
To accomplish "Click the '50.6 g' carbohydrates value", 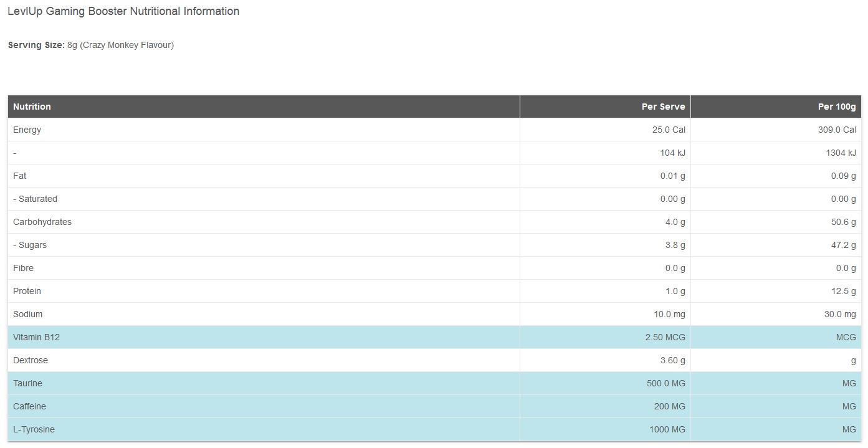I will [844, 222].
